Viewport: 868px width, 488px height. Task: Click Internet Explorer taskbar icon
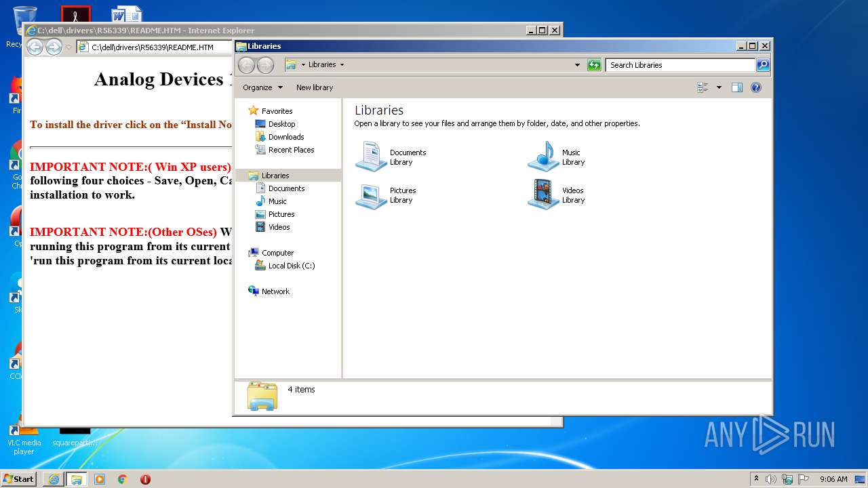pos(54,479)
